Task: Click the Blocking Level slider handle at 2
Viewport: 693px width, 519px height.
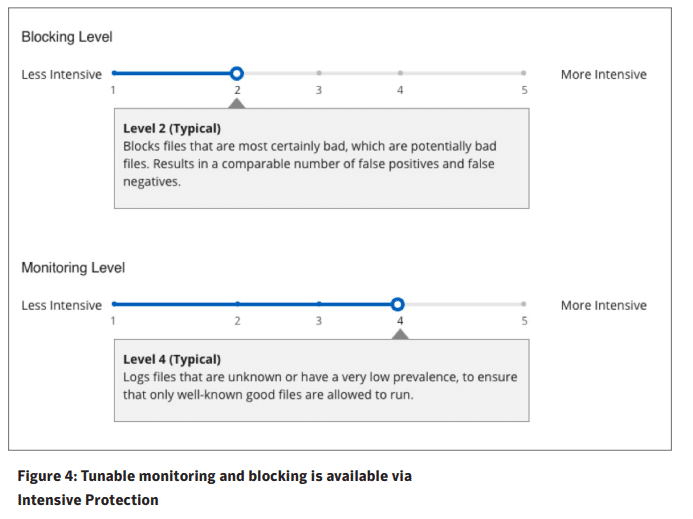Action: tap(237, 73)
